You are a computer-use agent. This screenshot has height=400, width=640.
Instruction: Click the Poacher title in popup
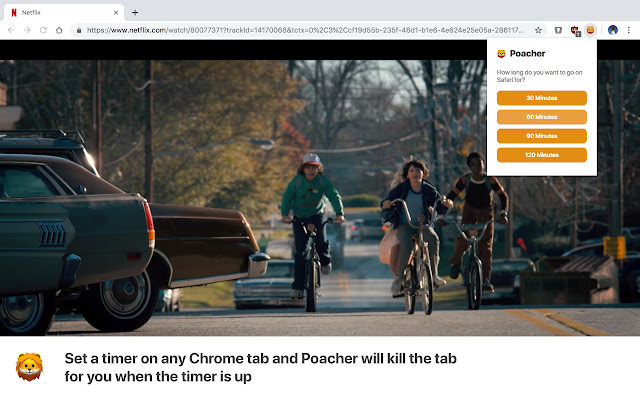pyautogui.click(x=527, y=53)
